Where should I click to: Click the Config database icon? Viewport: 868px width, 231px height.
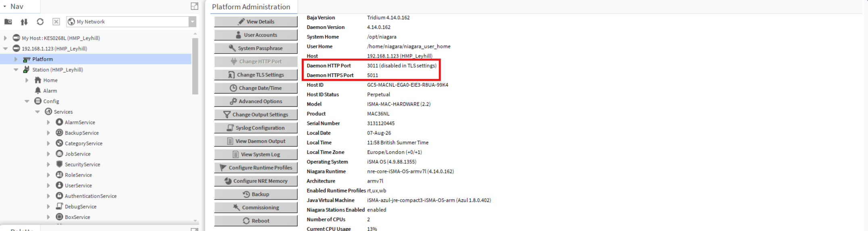pos(38,101)
